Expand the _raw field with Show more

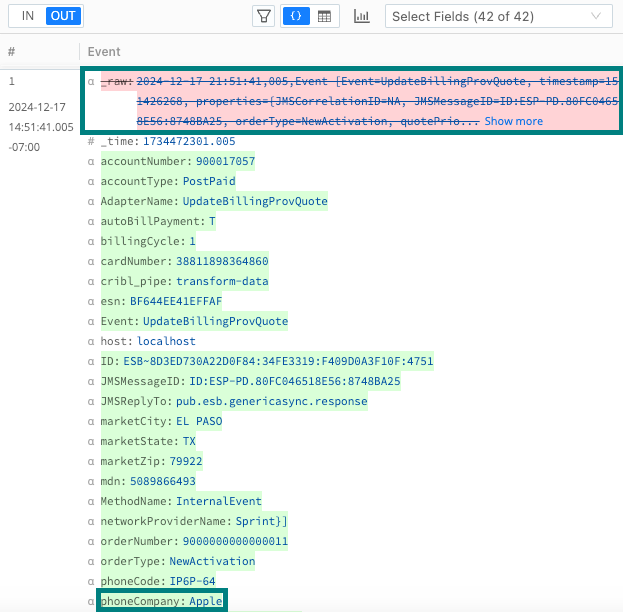[513, 121]
